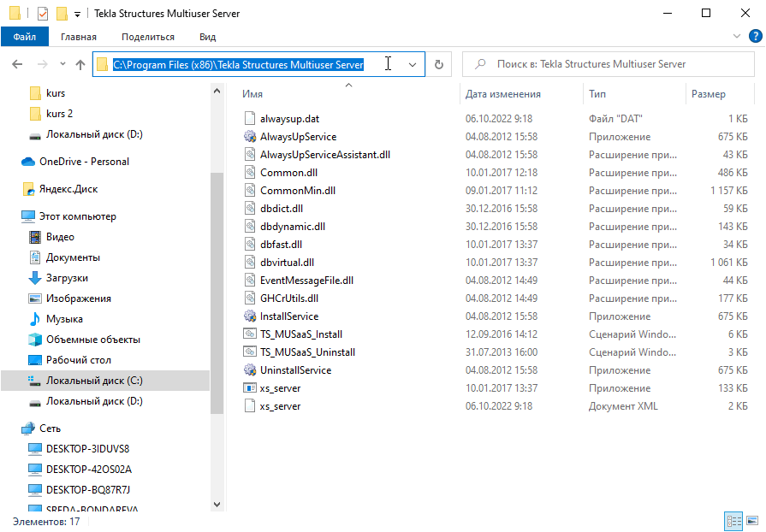Click the navigation pane scroll up arrow

click(217, 92)
